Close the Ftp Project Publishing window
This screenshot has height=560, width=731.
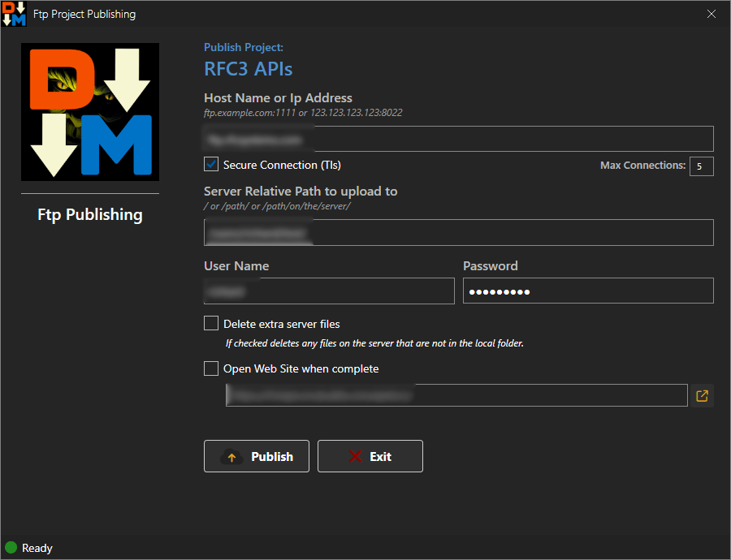click(x=712, y=14)
